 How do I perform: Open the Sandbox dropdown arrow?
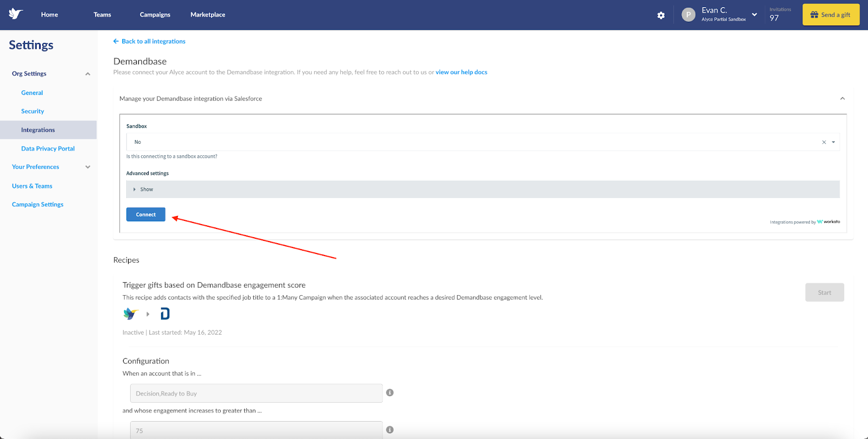[x=833, y=142]
